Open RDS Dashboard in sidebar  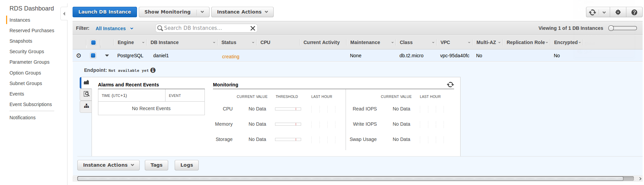(32, 8)
